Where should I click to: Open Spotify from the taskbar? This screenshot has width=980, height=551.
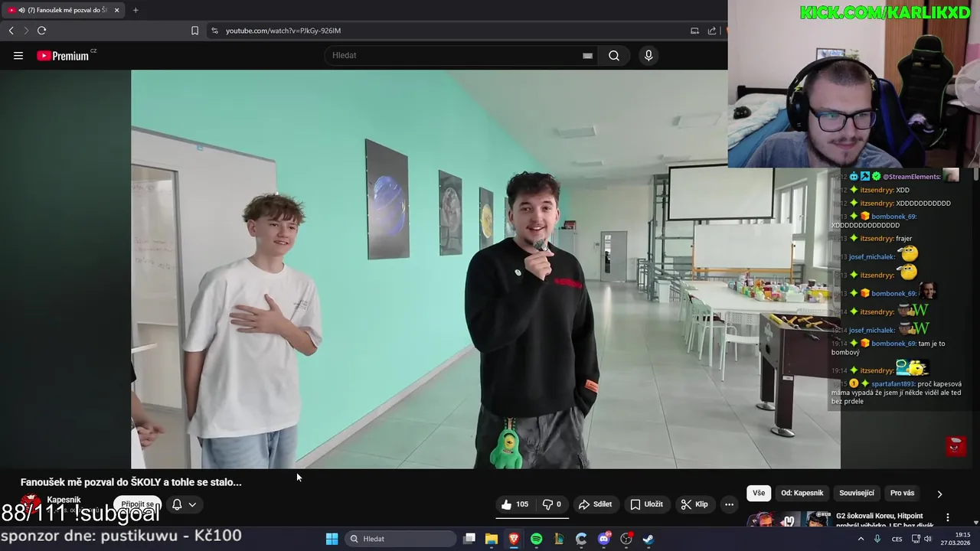(x=536, y=539)
